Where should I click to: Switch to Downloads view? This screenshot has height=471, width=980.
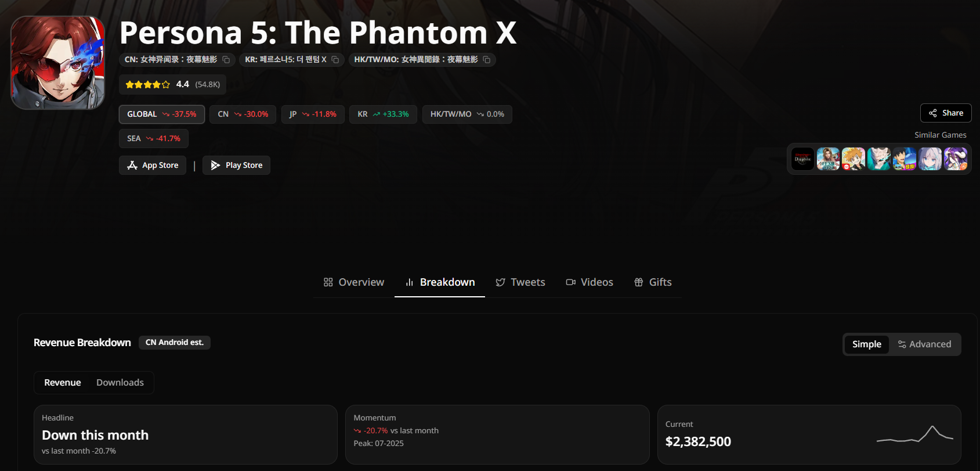pos(120,383)
